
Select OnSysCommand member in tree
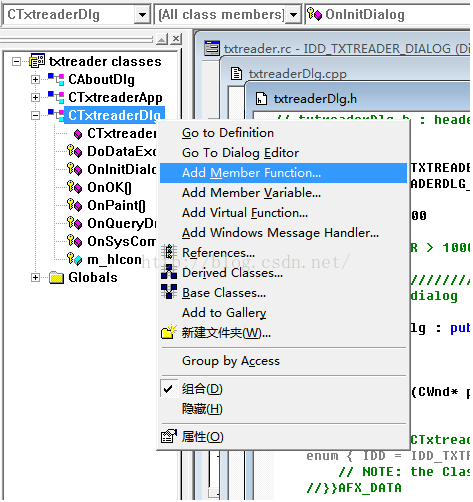point(121,241)
